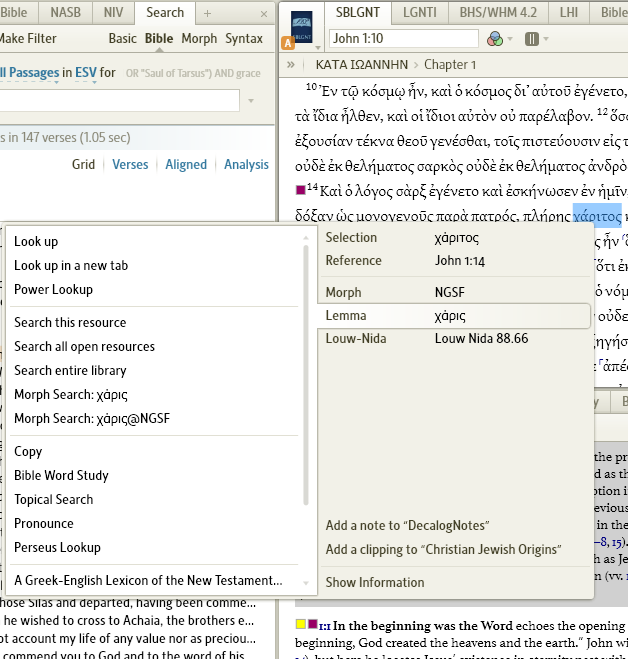Image resolution: width=628 pixels, height=659 pixels.
Task: Choose Pronounce
Action: coord(44,523)
